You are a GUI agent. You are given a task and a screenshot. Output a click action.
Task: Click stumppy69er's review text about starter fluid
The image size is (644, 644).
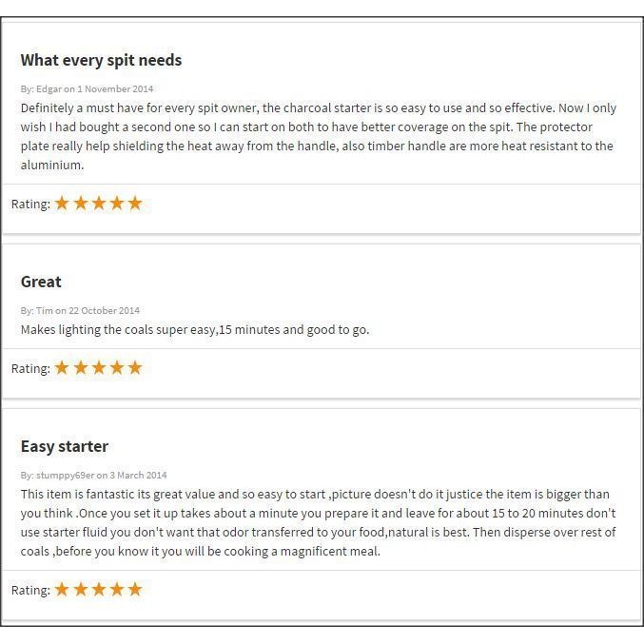(x=319, y=522)
